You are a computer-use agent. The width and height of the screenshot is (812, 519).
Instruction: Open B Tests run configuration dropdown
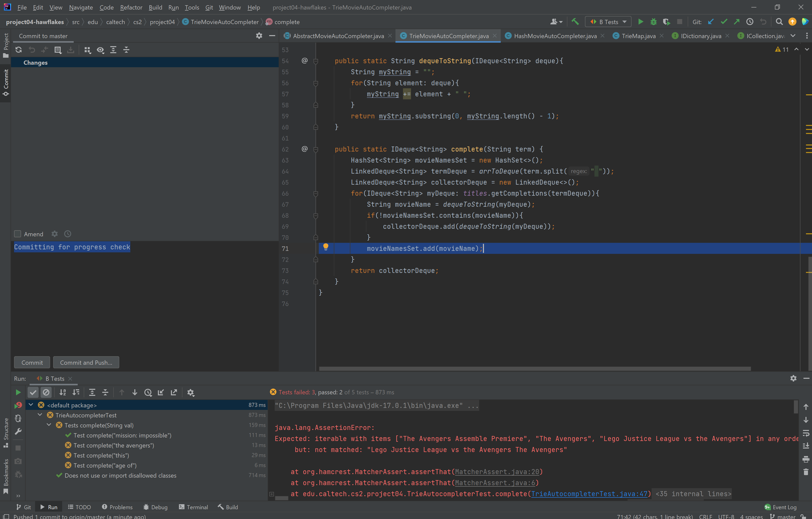point(608,22)
